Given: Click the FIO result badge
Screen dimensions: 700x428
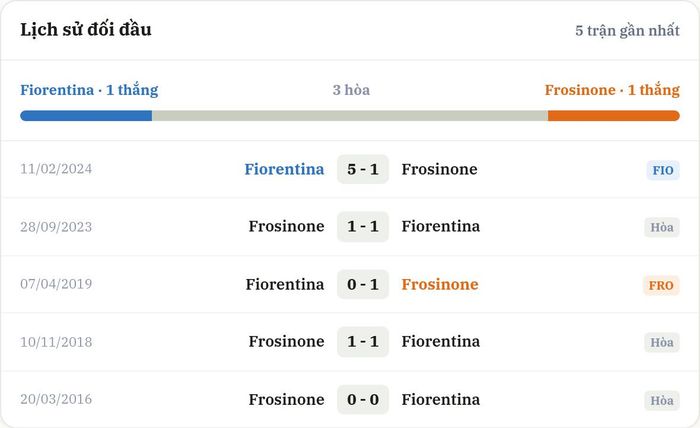Looking at the screenshot, I should tap(663, 170).
